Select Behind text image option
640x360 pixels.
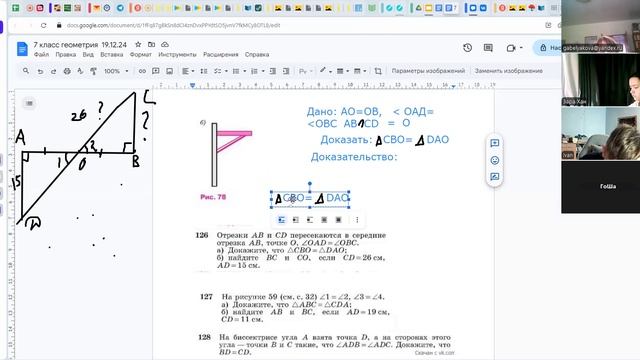pos(324,220)
